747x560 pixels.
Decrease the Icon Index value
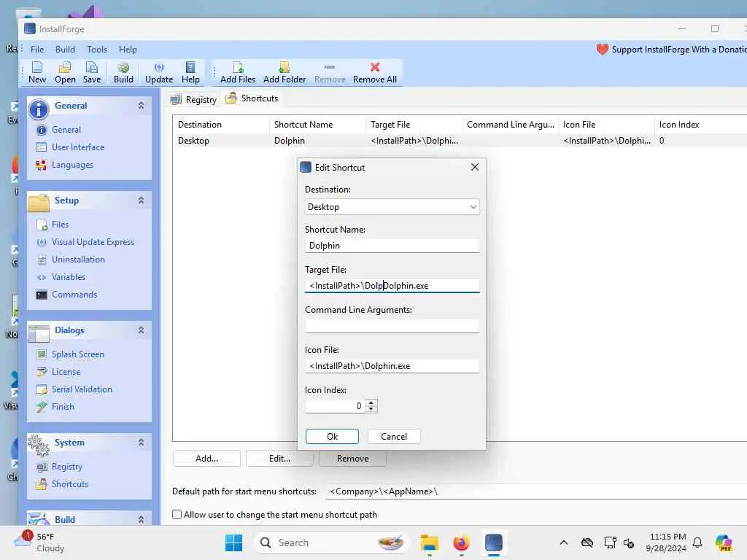point(371,409)
